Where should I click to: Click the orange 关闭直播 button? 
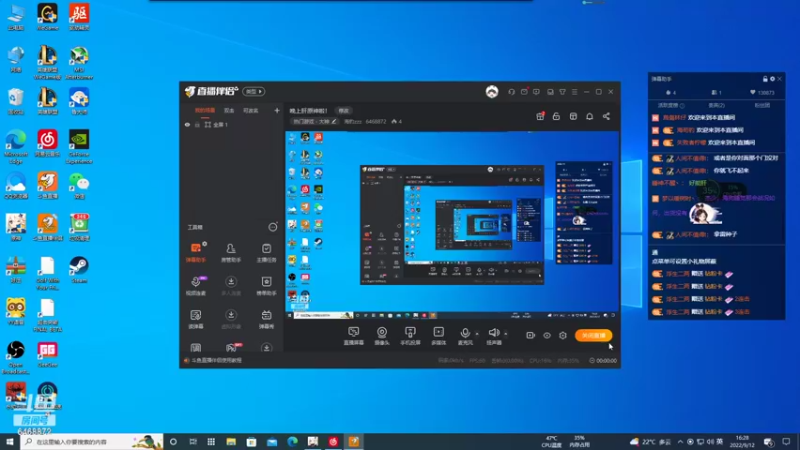593,335
